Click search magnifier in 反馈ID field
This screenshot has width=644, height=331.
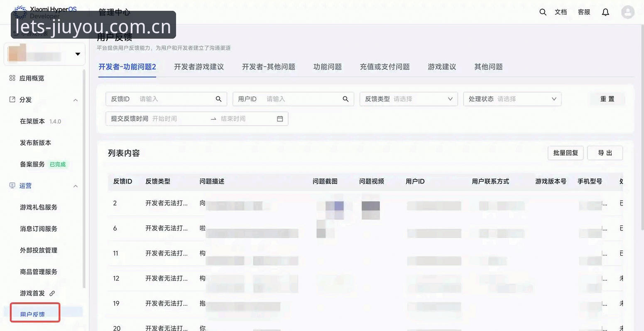coord(218,99)
